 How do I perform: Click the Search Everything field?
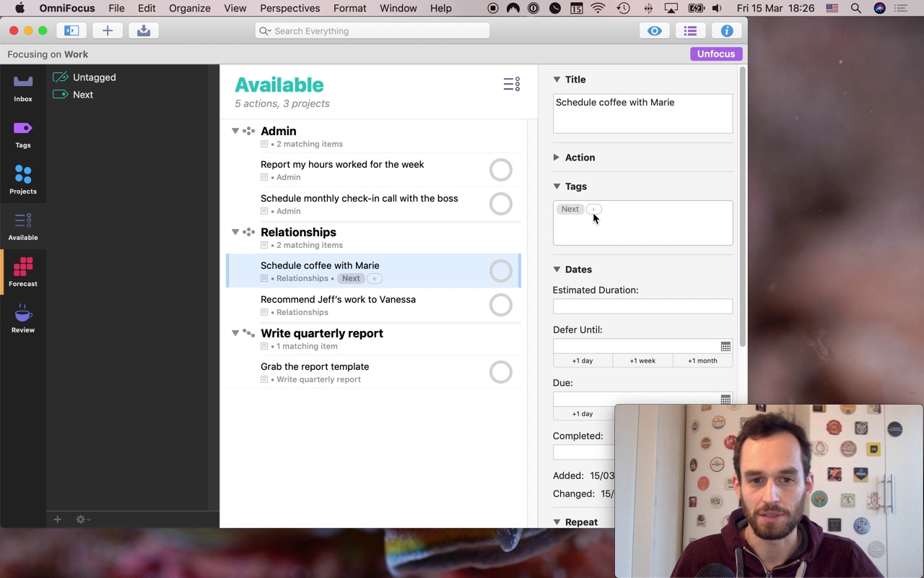tap(372, 30)
